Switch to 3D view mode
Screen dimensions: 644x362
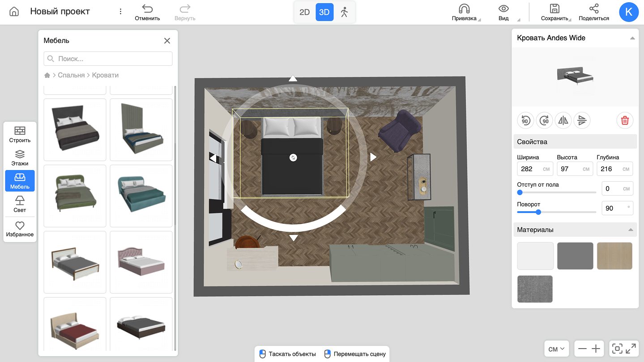[x=324, y=12]
